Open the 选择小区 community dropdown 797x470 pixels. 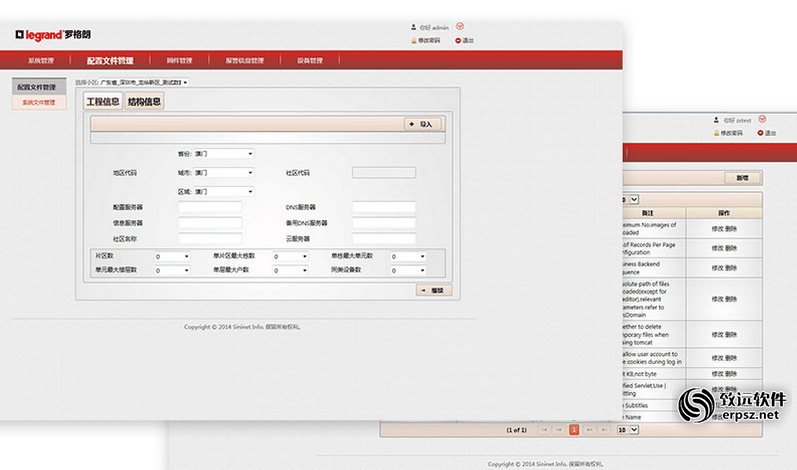(144, 82)
